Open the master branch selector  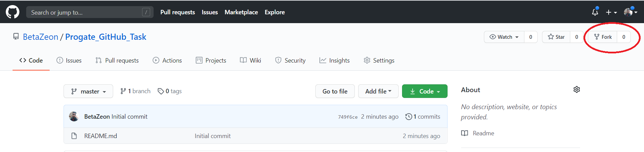pos(88,91)
